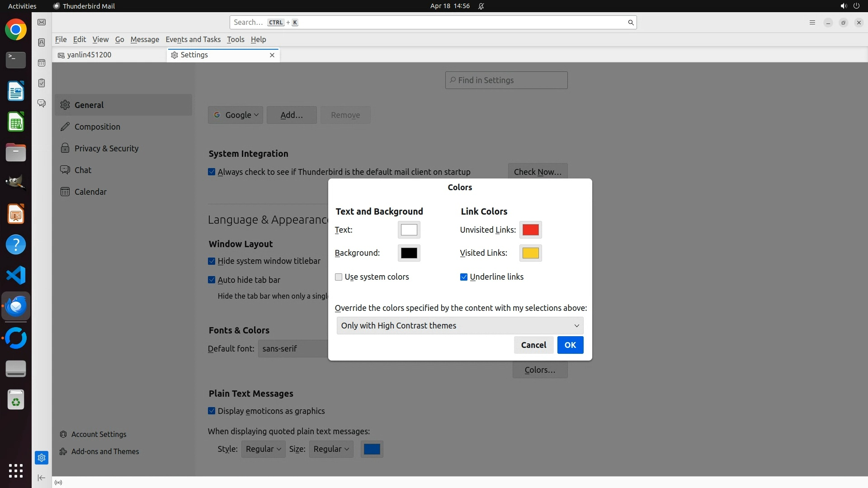The height and width of the screenshot is (488, 868).
Task: Open the Tools menu
Action: point(235,39)
